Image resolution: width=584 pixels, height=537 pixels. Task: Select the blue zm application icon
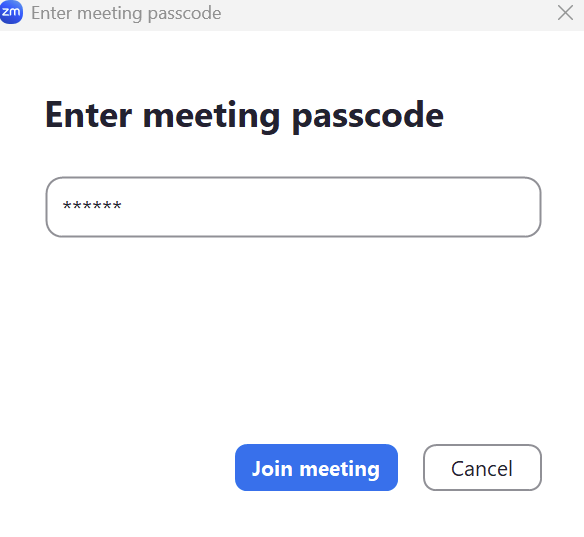pyautogui.click(x=11, y=12)
